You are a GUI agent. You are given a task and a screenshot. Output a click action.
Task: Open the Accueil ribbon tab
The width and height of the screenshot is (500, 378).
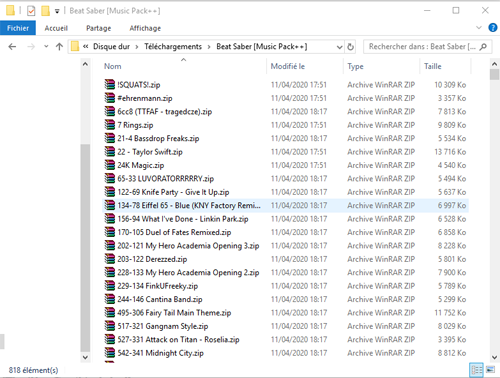(56, 28)
